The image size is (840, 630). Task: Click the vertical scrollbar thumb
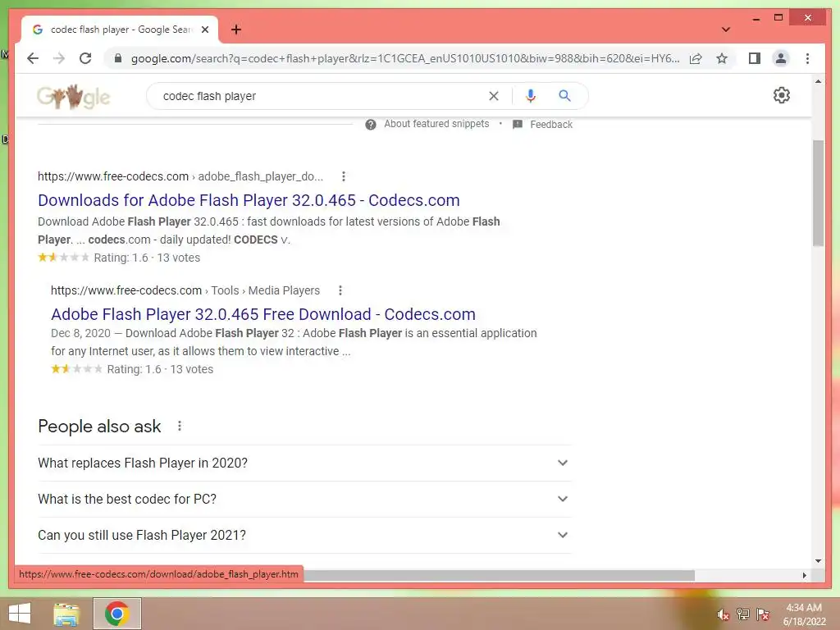click(818, 193)
